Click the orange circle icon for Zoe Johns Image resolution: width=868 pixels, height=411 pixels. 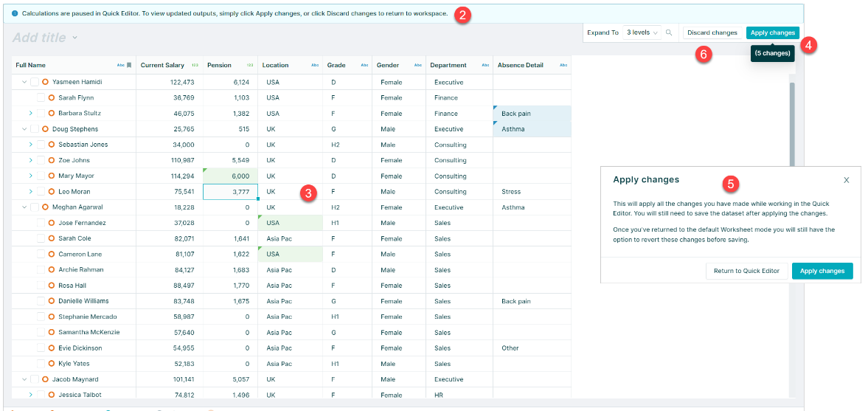[x=52, y=160]
